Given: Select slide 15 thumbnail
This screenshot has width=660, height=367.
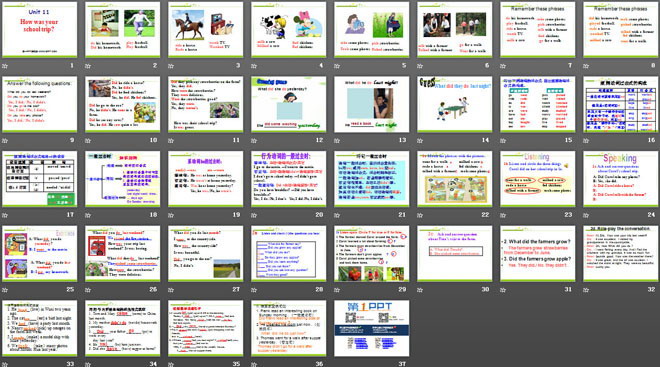Looking at the screenshot, I should point(538,104).
